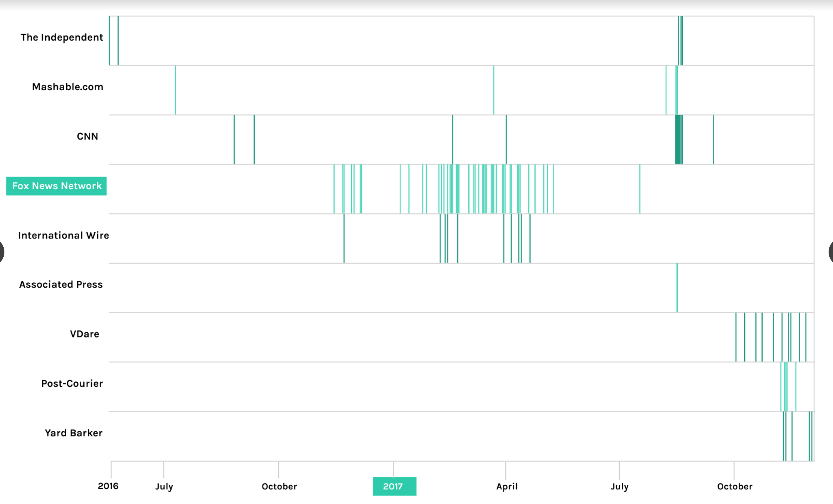Image resolution: width=833 pixels, height=504 pixels.
Task: Click the April axis label
Action: pyautogui.click(x=507, y=486)
